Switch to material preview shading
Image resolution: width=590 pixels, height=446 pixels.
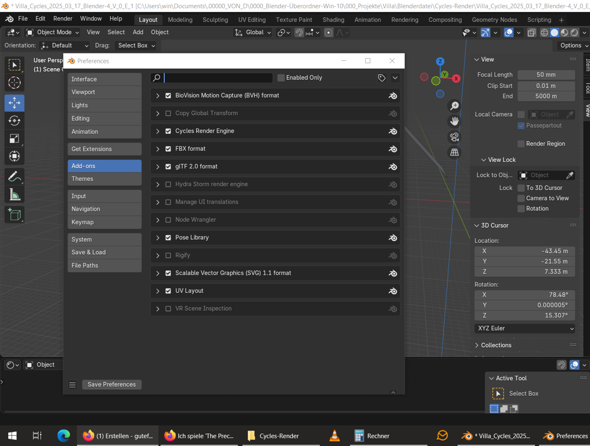click(x=564, y=33)
